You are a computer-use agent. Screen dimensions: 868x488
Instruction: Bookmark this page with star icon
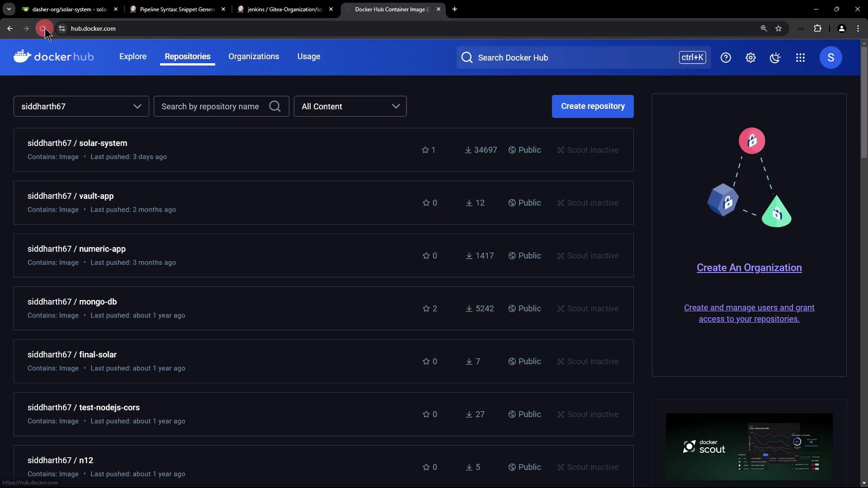pos(778,28)
